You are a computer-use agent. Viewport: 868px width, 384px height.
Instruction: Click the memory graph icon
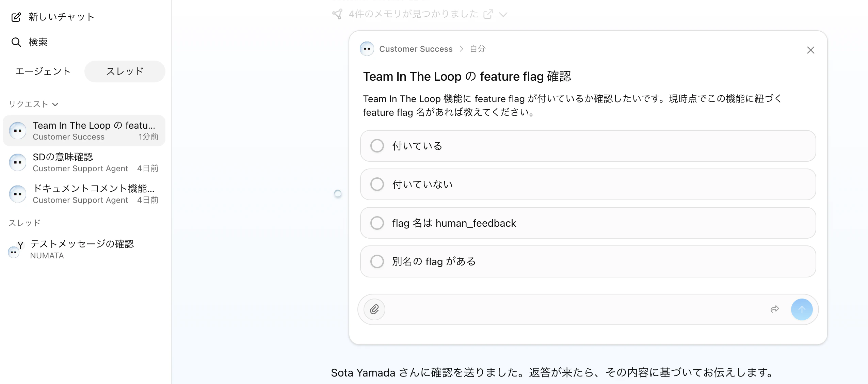337,14
